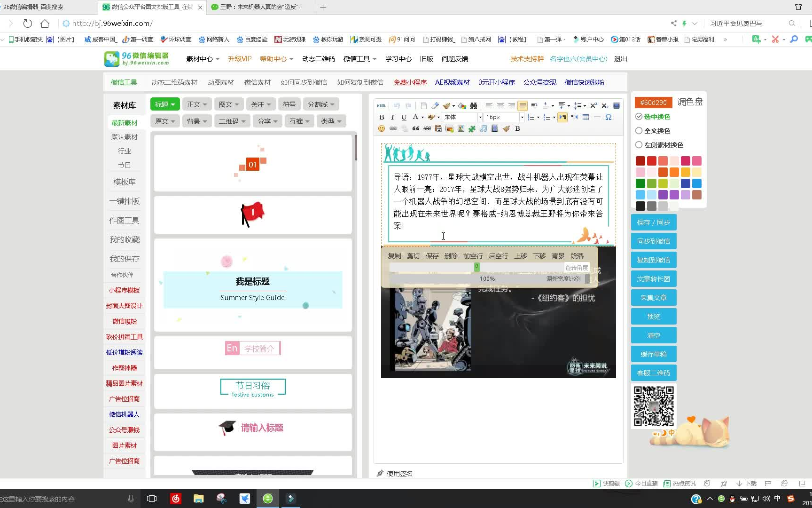The width and height of the screenshot is (812, 508).
Task: Toggle bold formatting in toolbar second row
Action: click(382, 117)
